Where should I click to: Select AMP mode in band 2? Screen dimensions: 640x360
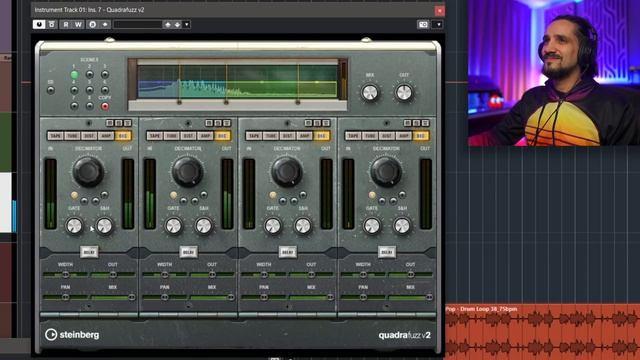(205, 136)
